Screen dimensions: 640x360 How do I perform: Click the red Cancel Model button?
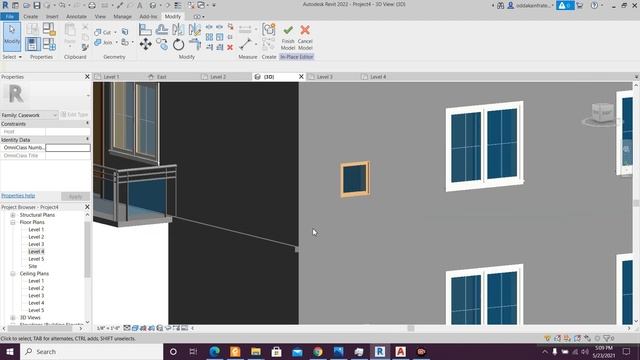pos(305,37)
